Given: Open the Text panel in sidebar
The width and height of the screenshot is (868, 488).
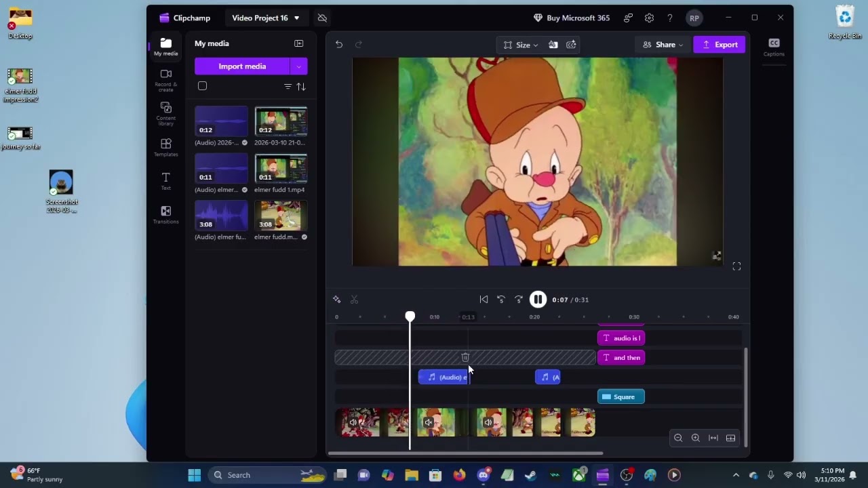Looking at the screenshot, I should tap(165, 181).
